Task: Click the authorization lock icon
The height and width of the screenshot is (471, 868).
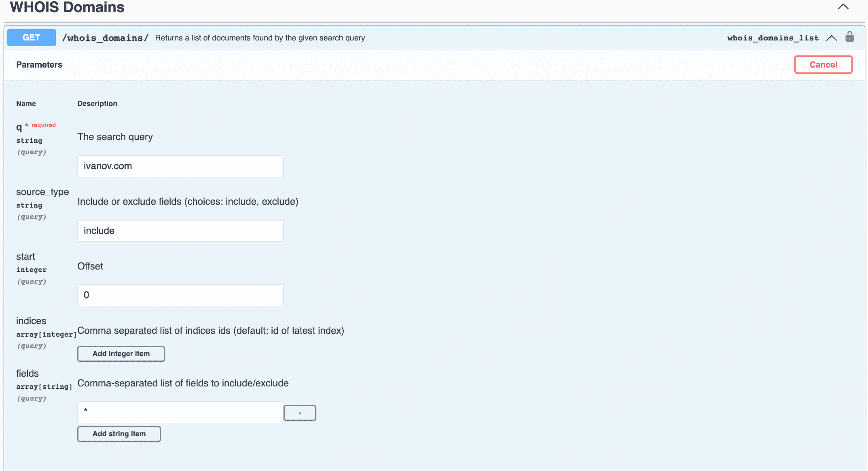Action: coord(849,37)
